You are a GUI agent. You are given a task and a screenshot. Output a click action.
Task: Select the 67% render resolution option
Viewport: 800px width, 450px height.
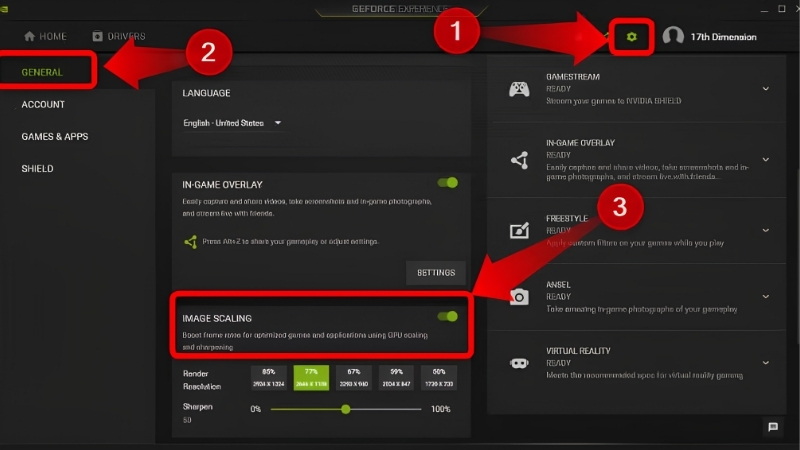354,378
